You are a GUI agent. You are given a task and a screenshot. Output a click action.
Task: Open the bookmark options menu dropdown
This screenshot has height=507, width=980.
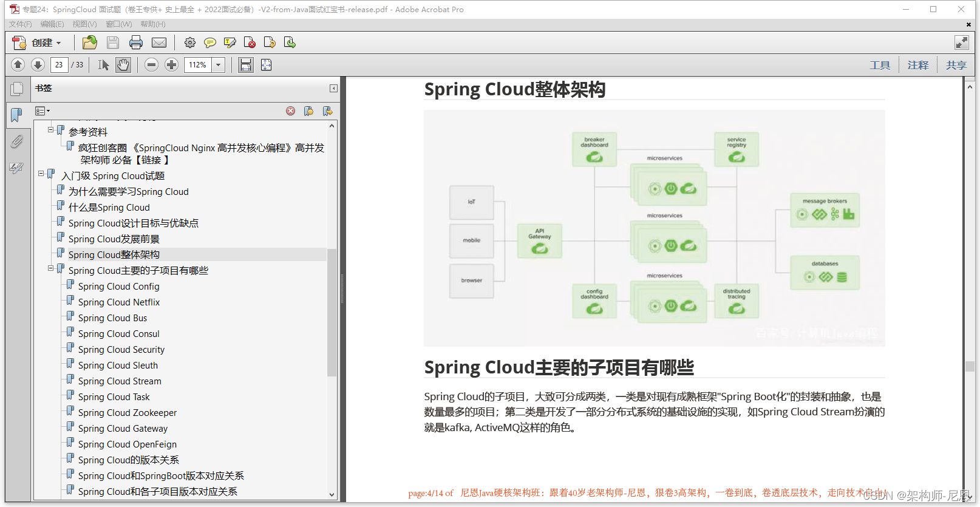point(43,111)
